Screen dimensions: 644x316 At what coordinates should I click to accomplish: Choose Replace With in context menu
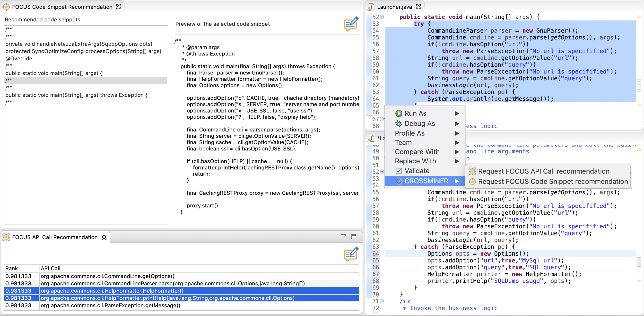click(415, 161)
